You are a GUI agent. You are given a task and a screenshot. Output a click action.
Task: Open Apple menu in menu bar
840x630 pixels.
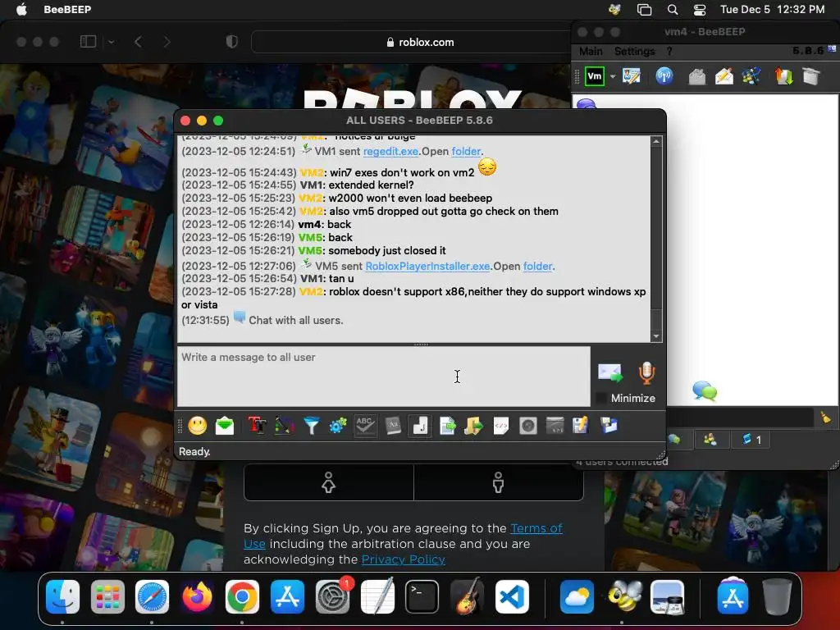[21, 9]
